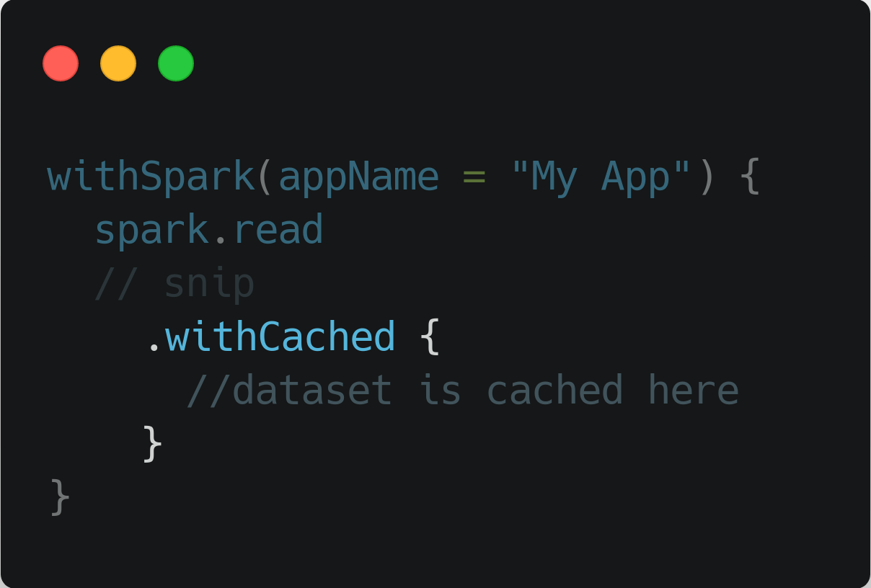
Task: Place cursor on the withSpark function name
Action: click(151, 177)
